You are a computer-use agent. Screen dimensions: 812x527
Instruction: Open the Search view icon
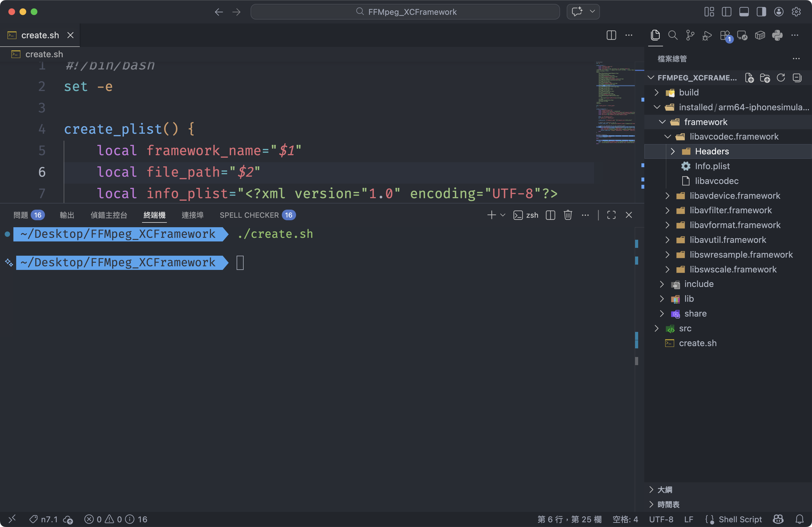(x=672, y=35)
